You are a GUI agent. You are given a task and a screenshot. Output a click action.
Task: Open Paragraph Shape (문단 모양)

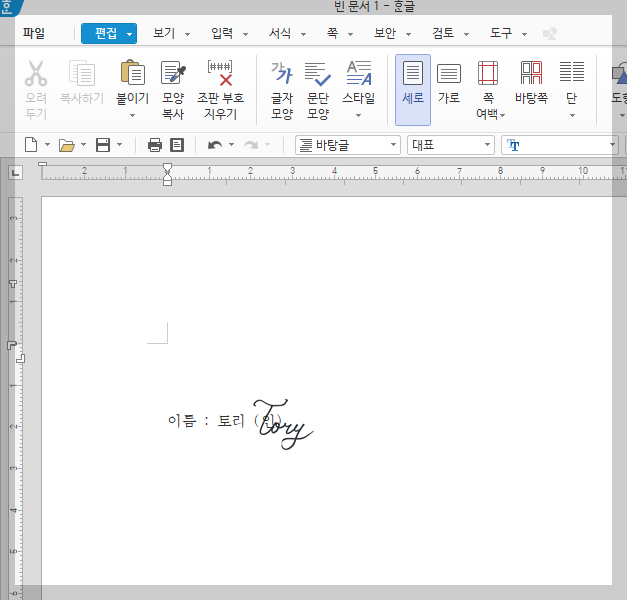pos(317,74)
